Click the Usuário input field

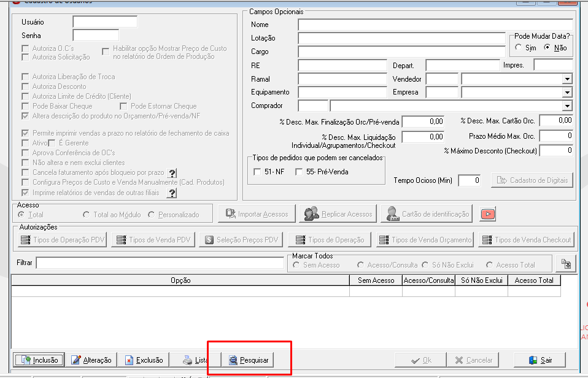click(x=105, y=21)
